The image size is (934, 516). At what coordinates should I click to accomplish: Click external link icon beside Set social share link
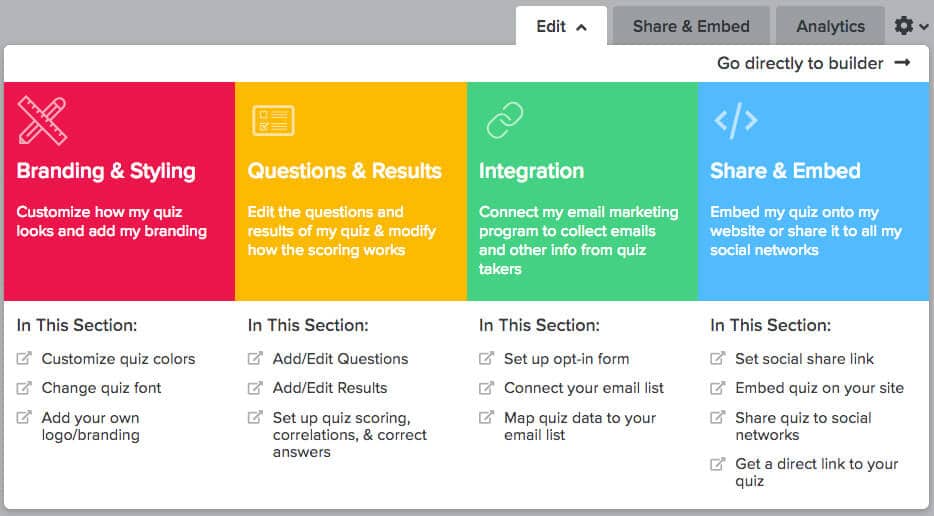[718, 358]
